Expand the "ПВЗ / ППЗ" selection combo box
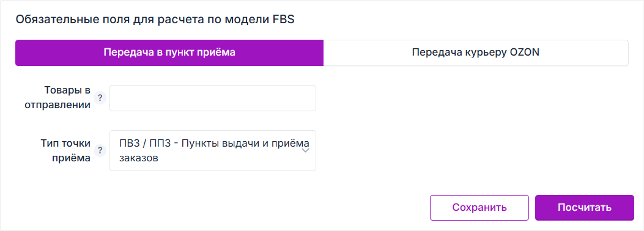Image resolution: width=644 pixels, height=231 pixels. coord(213,150)
